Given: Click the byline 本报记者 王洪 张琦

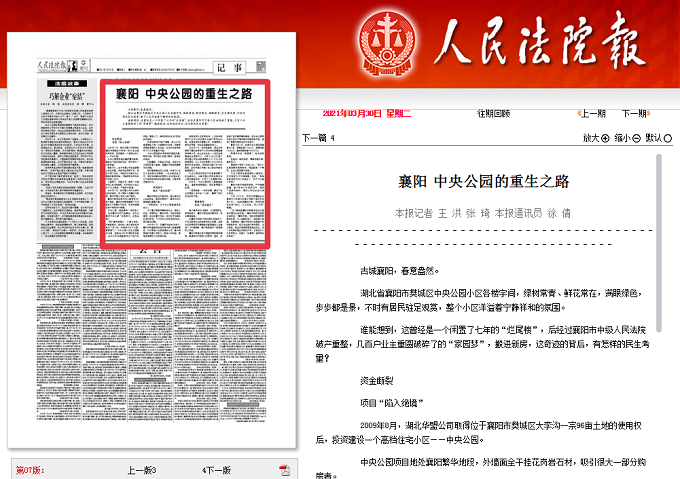Looking at the screenshot, I should click(442, 213).
